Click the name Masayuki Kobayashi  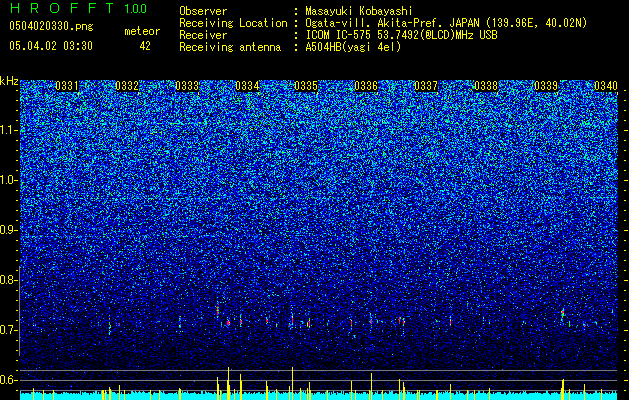(359, 11)
